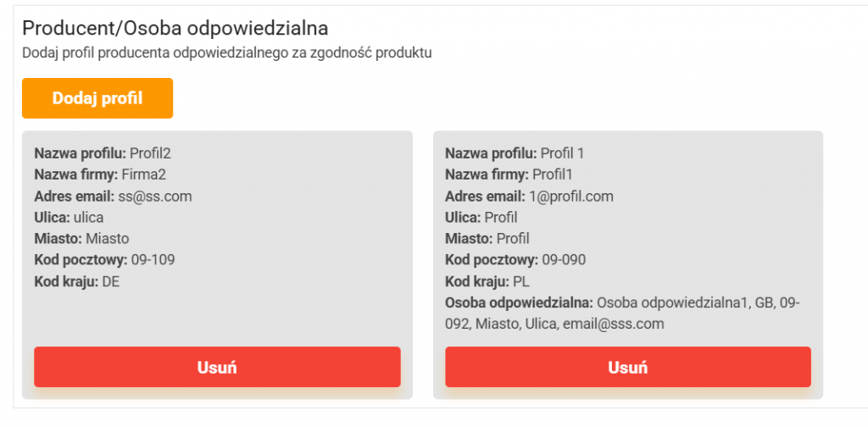Viewport: 868px width, 427px height.
Task: Select the Kod kraju: DE line
Action: coord(77,281)
